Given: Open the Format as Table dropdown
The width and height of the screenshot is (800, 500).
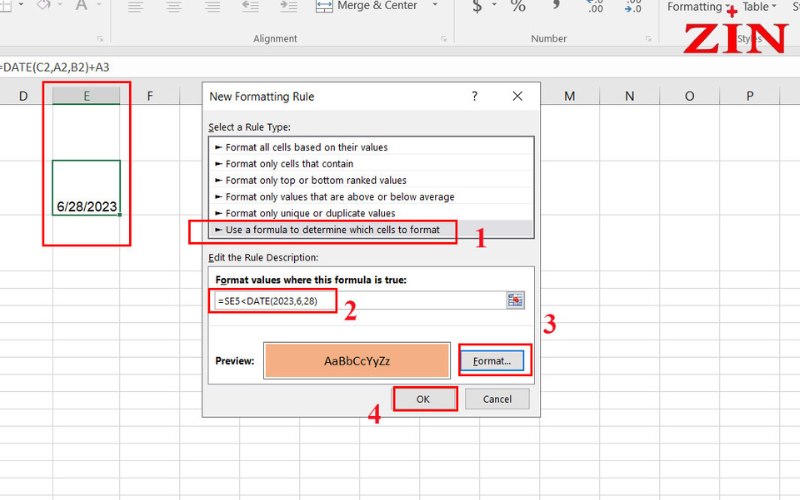Looking at the screenshot, I should [759, 7].
